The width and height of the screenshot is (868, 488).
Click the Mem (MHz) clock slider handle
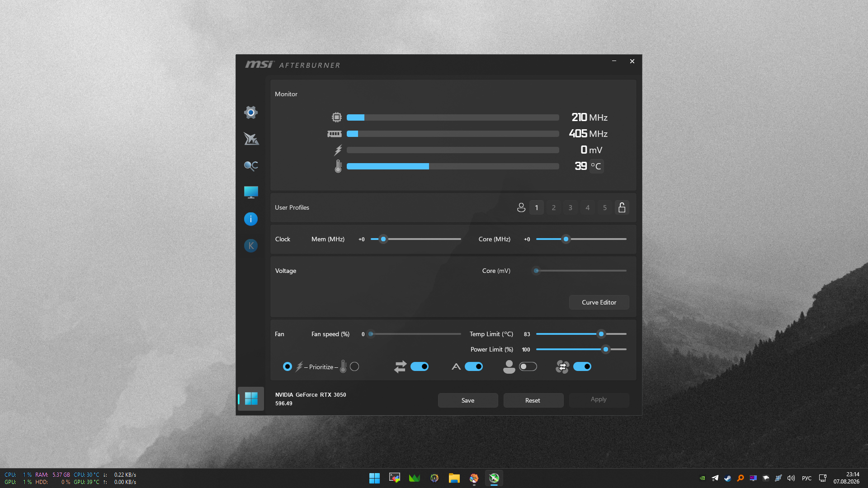(383, 239)
